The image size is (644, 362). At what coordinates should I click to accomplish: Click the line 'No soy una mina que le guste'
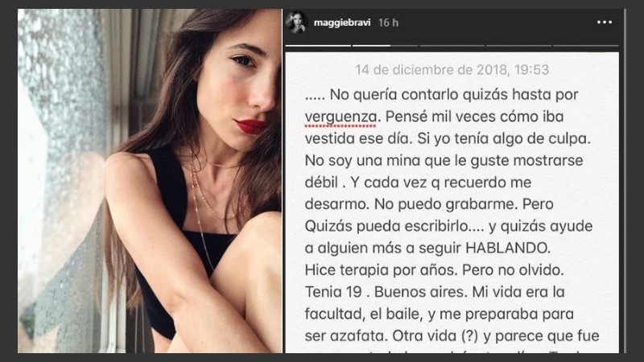[444, 160]
